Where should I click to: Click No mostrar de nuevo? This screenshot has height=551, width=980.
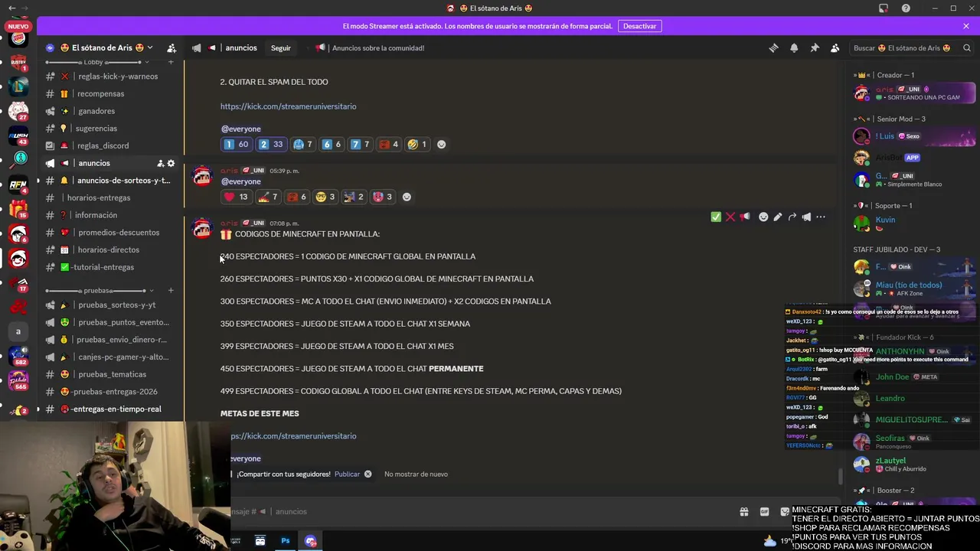point(416,474)
